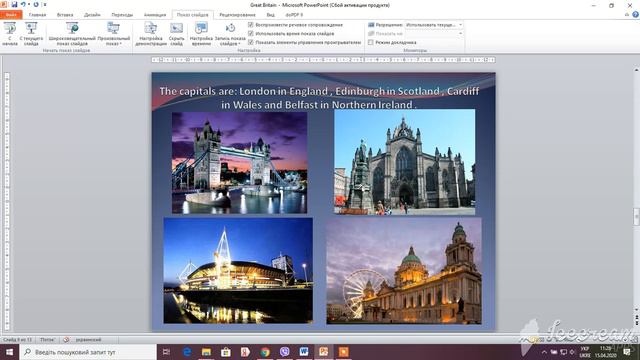Toggle Play Narrations checkbox
Image resolution: width=640 pixels, height=360 pixels.
(251, 25)
